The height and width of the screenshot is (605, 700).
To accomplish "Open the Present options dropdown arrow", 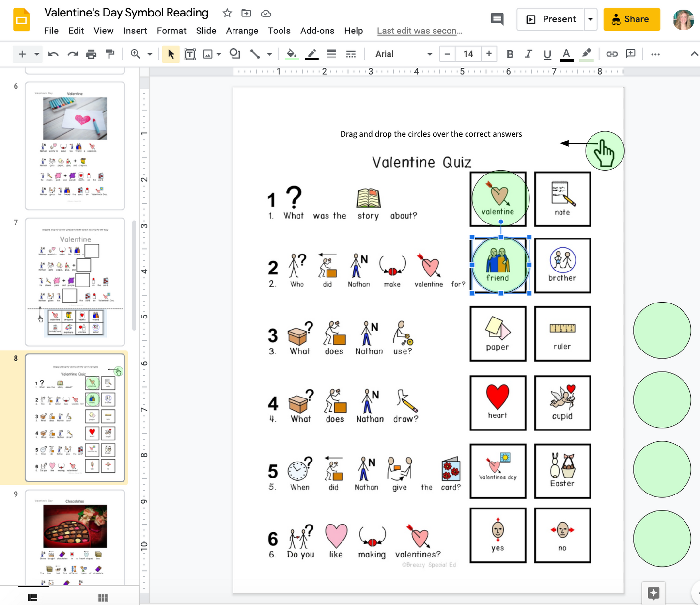I will coord(590,19).
